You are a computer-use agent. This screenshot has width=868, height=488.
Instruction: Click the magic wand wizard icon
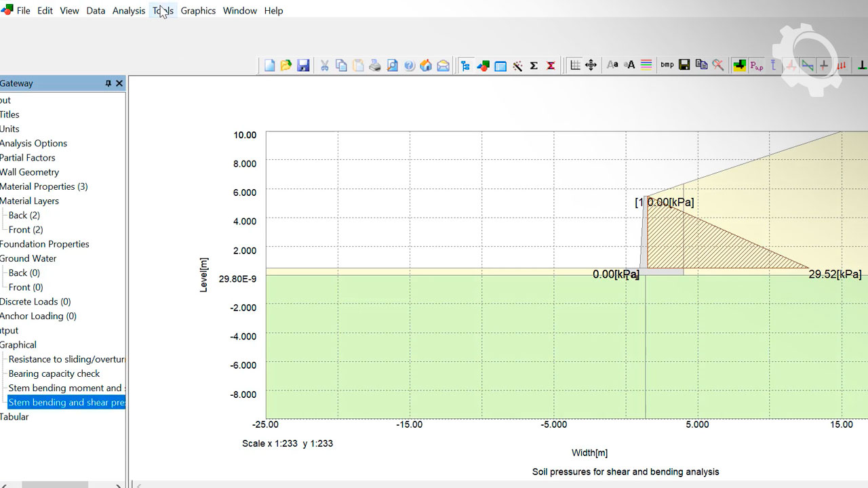[x=517, y=65]
